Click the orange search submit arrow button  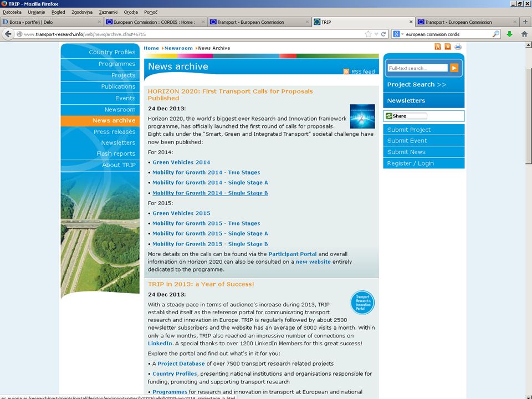pos(454,68)
